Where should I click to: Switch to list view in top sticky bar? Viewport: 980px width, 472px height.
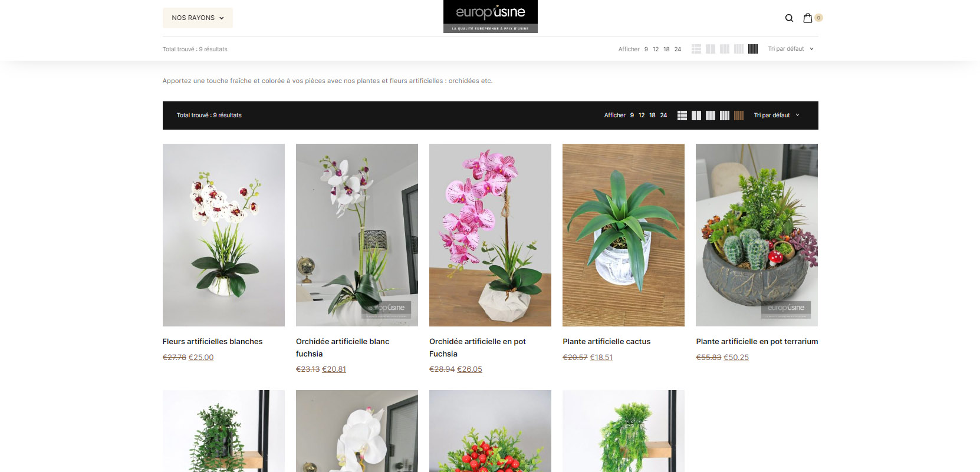coord(696,49)
